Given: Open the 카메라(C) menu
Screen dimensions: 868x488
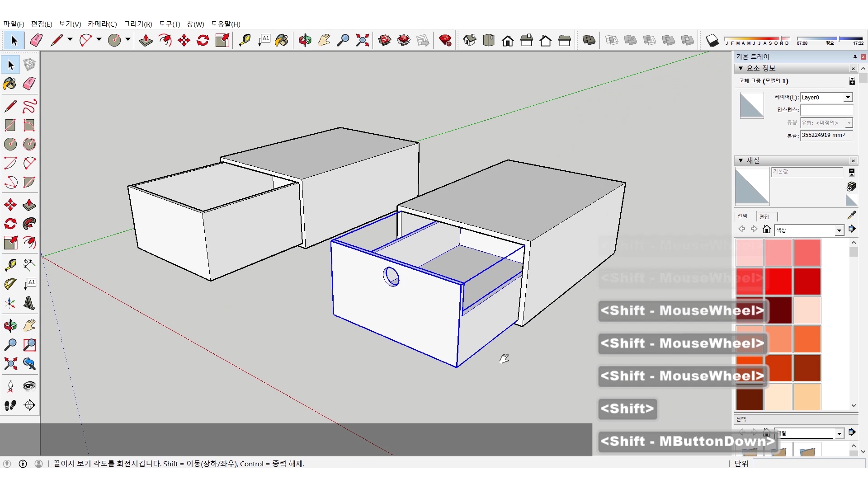Looking at the screenshot, I should tap(102, 24).
